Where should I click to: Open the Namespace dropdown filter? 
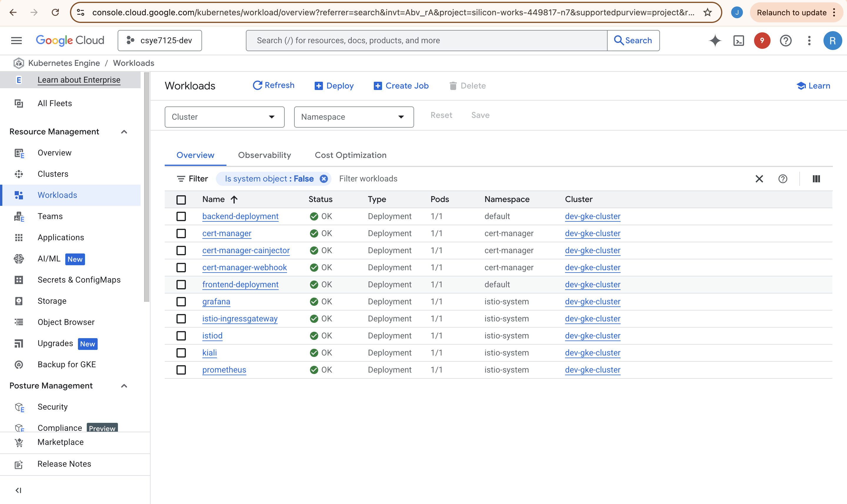(354, 117)
